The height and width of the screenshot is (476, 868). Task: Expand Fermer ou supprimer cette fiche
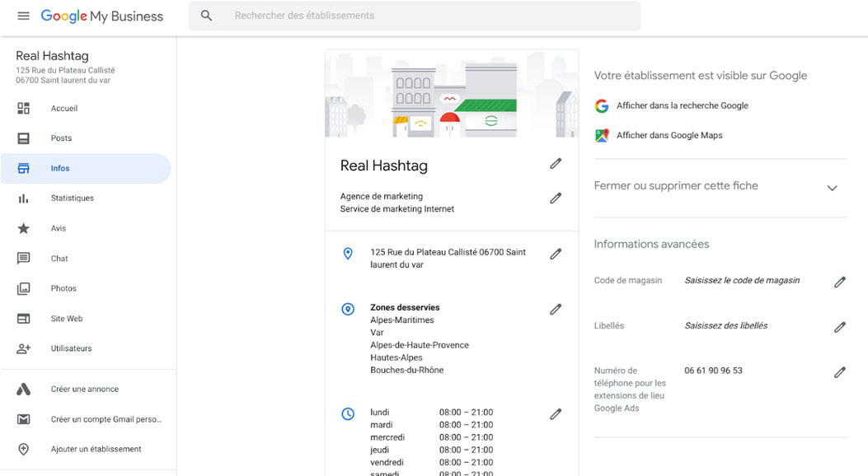[x=832, y=188]
